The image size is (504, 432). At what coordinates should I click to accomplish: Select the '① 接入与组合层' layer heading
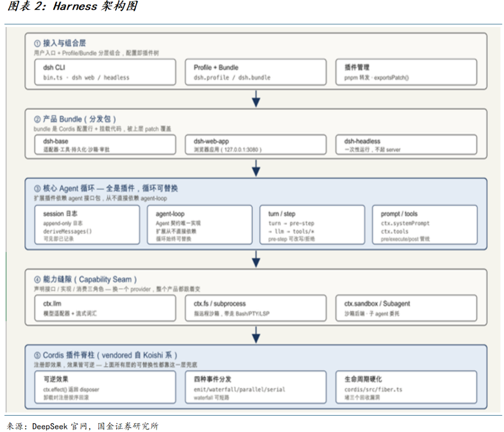60,43
